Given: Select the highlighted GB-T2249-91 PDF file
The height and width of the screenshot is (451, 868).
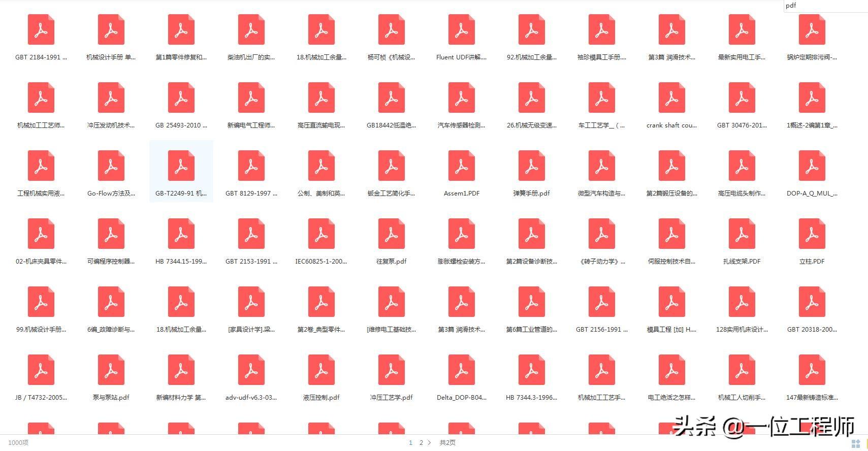Looking at the screenshot, I should [x=181, y=166].
